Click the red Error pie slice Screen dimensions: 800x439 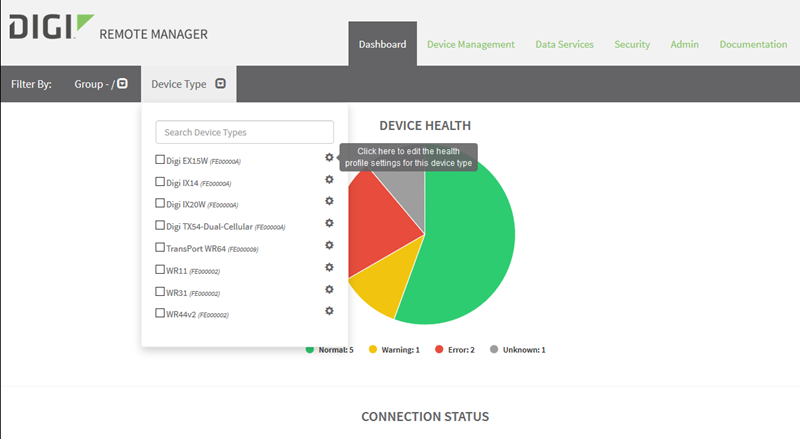coord(383,225)
